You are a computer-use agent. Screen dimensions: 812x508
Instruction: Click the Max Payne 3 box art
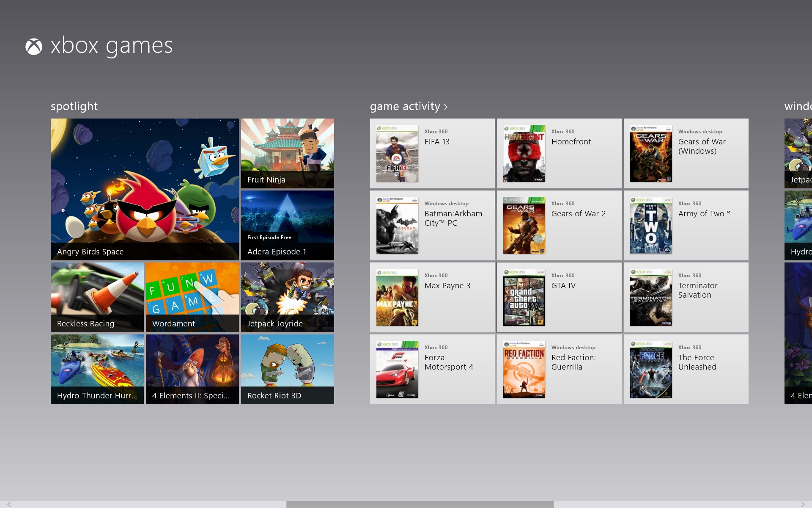point(397,297)
